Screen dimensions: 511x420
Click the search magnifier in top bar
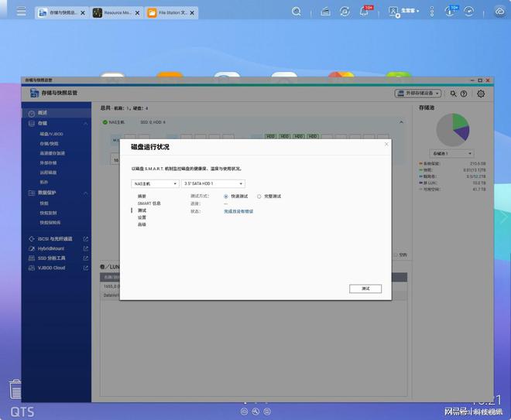[297, 12]
